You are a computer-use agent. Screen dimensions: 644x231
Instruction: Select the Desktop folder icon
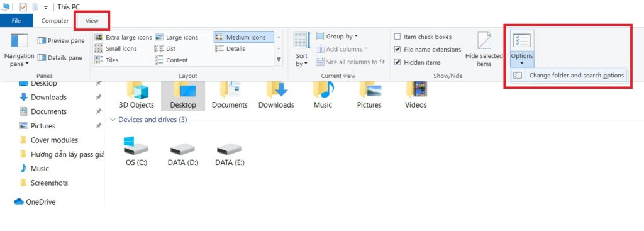[x=183, y=96]
